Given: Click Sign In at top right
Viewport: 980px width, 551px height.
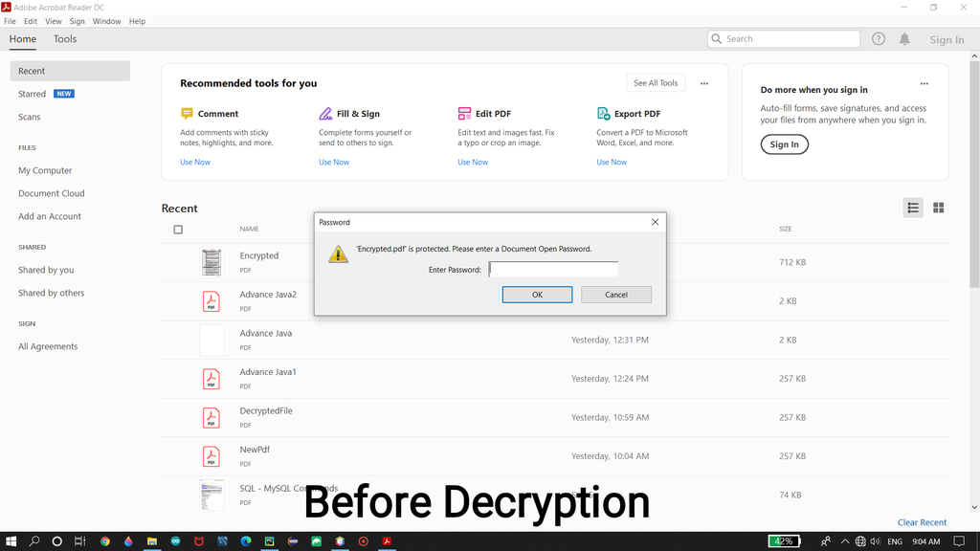Looking at the screenshot, I should click(x=947, y=39).
